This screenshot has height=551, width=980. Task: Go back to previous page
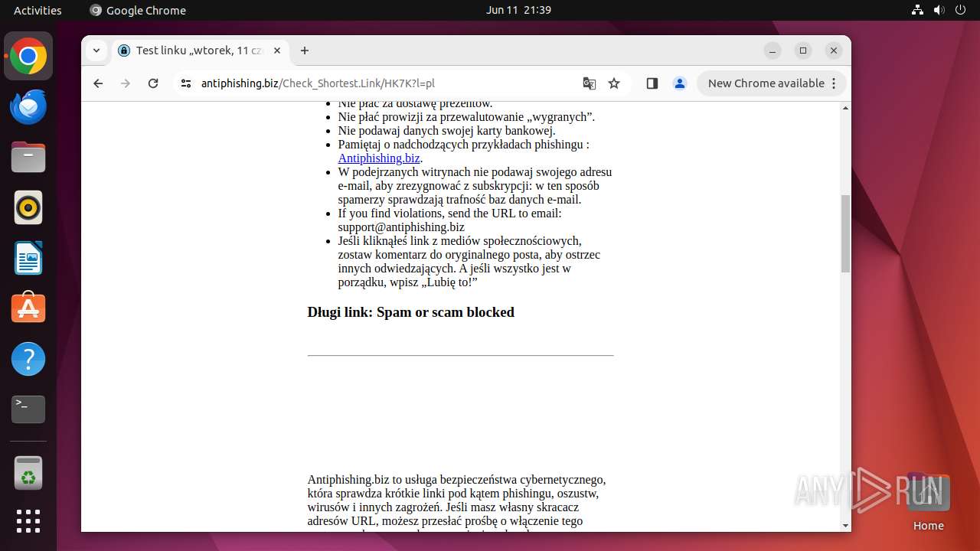(98, 83)
